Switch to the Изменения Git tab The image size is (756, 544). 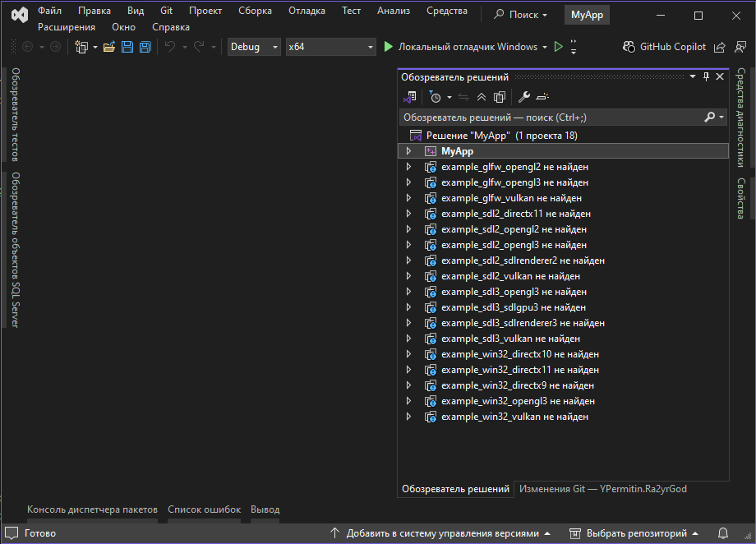602,489
